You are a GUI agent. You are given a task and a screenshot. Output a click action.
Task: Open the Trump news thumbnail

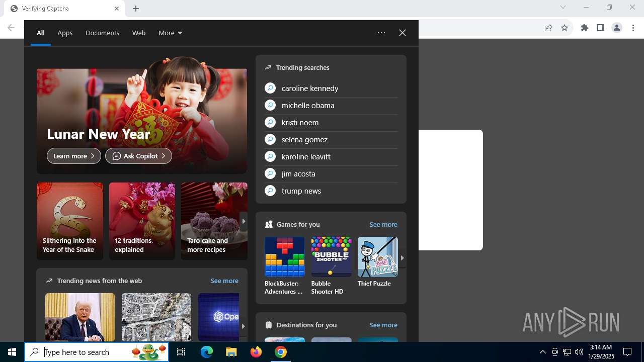(80, 317)
